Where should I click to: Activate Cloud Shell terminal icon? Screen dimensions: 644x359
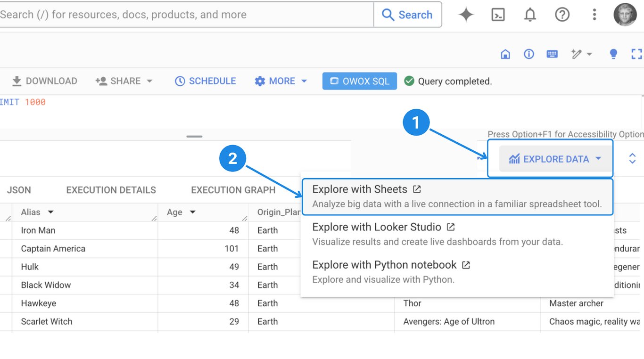pyautogui.click(x=498, y=15)
